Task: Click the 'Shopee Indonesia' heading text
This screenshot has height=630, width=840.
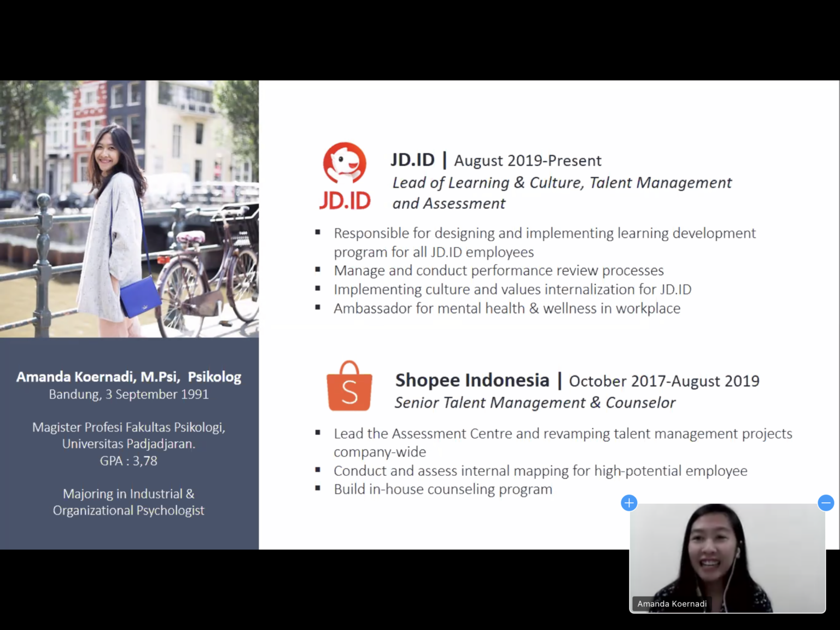Action: click(x=472, y=380)
